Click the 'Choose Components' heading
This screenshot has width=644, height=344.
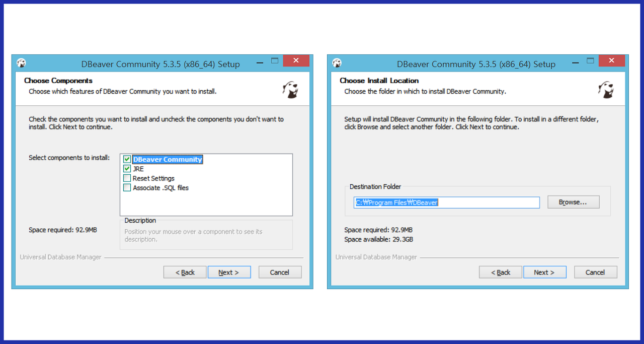[58, 81]
